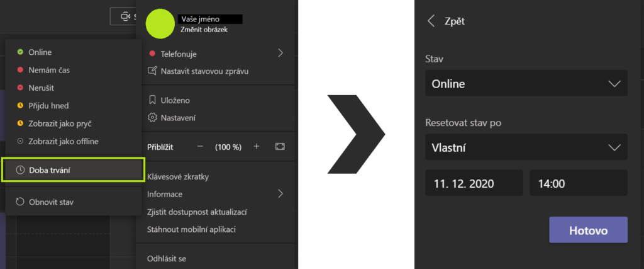Go back with the Zpět button
Image resolution: width=644 pixels, height=269 pixels.
tap(447, 21)
